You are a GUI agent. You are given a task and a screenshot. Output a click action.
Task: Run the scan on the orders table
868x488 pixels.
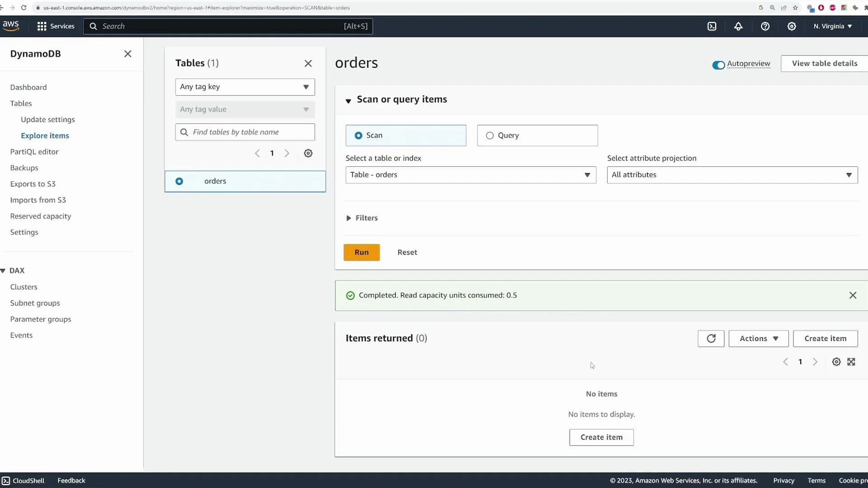362,252
